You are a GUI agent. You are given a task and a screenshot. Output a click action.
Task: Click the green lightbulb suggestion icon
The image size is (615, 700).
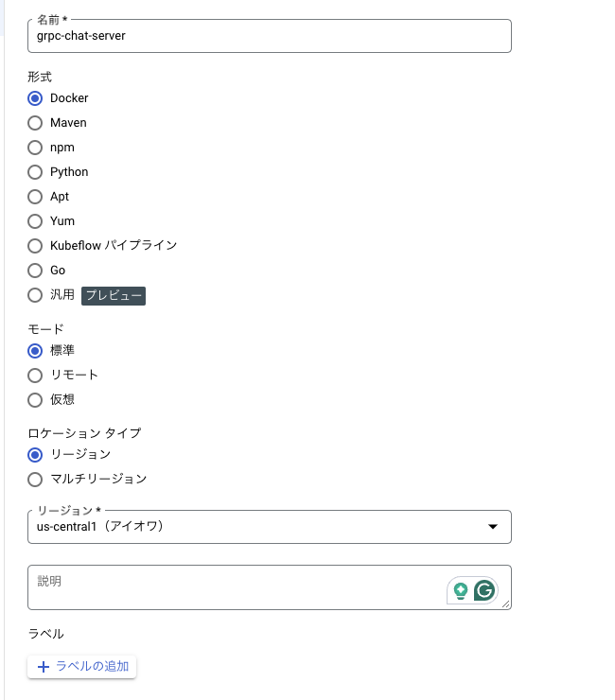[461, 591]
